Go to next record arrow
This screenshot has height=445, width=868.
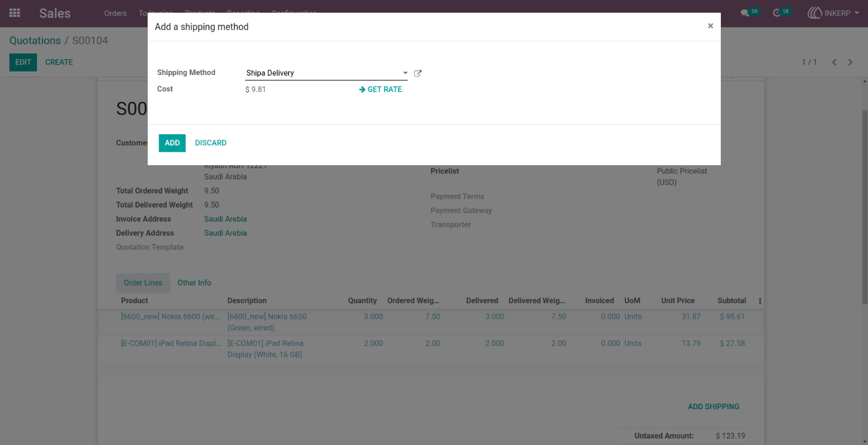(850, 62)
